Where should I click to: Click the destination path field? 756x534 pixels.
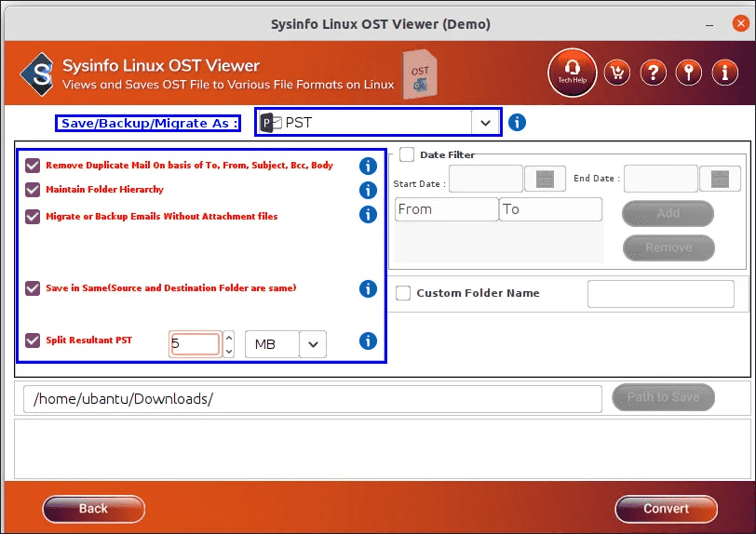coord(313,399)
